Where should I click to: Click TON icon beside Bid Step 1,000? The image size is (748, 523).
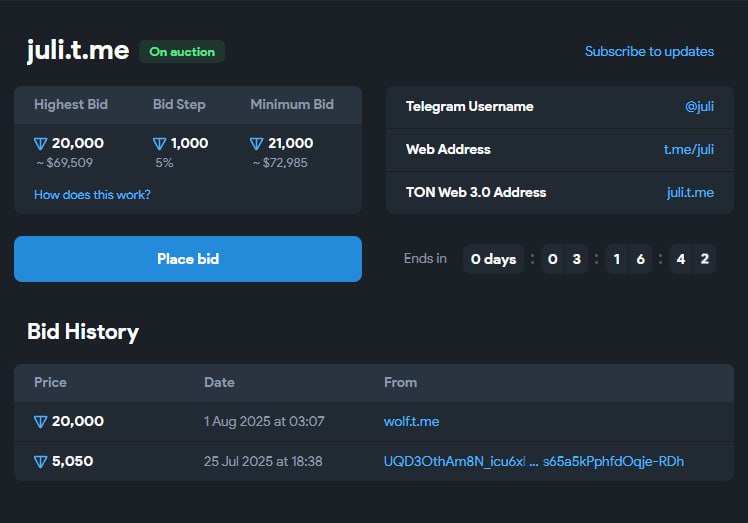click(x=159, y=144)
